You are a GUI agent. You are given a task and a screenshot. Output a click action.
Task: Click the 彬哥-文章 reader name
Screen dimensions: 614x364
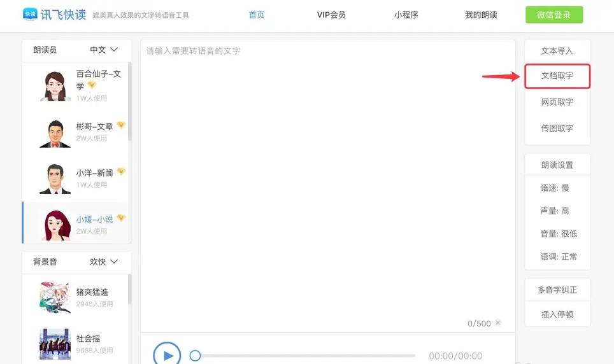click(94, 127)
